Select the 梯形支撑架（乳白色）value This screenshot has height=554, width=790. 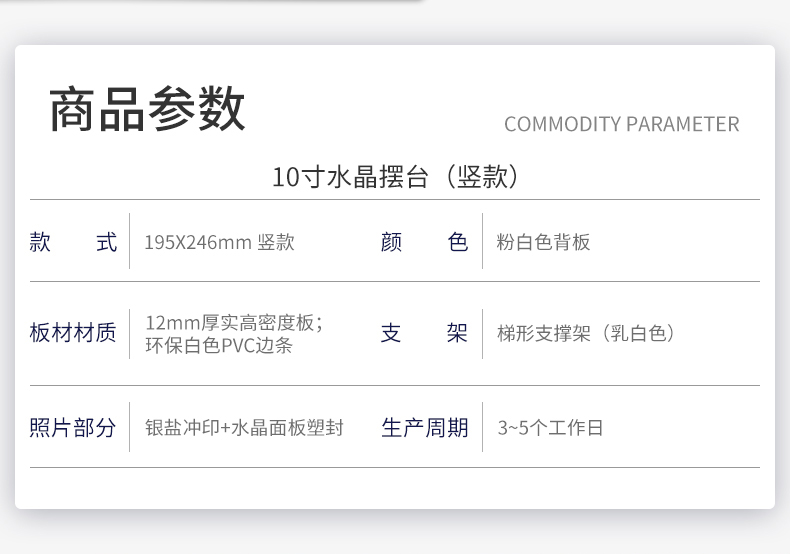586,333
